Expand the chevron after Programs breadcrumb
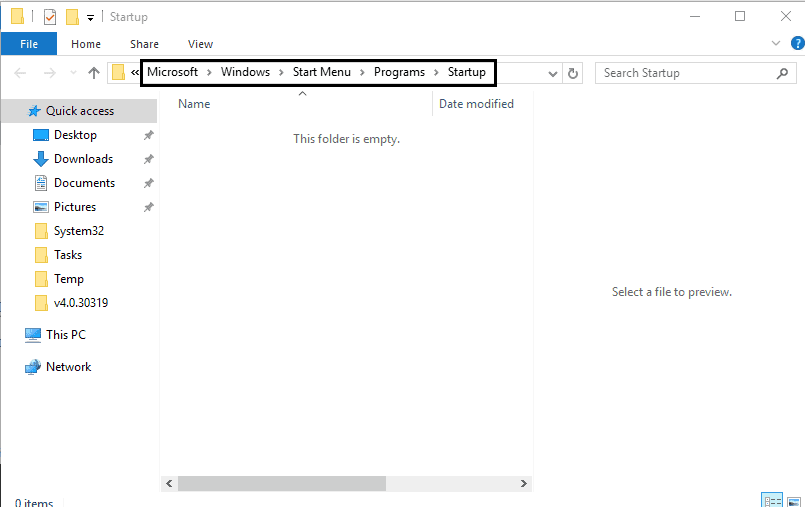Screen dimensions: 805x507 pos(436,72)
